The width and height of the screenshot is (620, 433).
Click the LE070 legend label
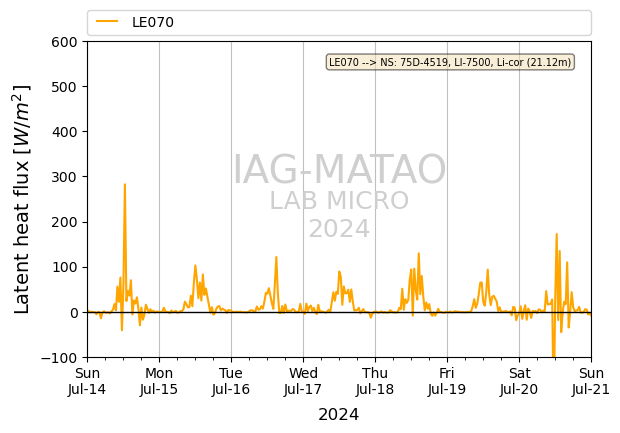pyautogui.click(x=153, y=22)
